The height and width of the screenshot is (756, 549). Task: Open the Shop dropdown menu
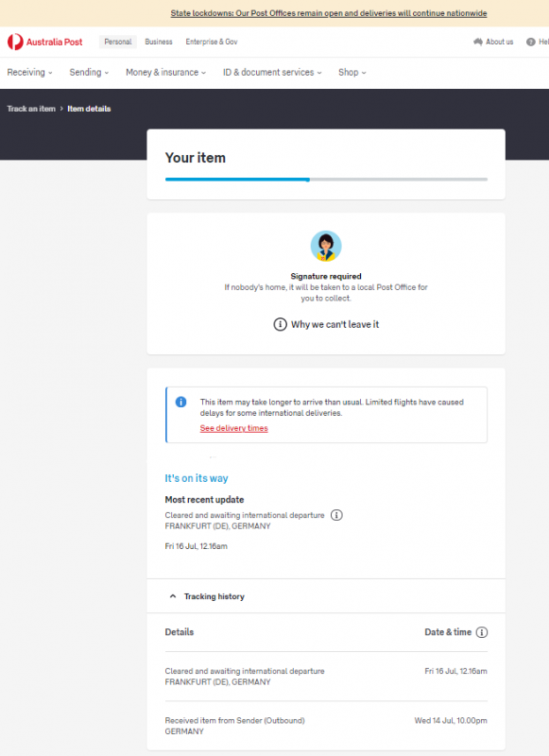(352, 73)
